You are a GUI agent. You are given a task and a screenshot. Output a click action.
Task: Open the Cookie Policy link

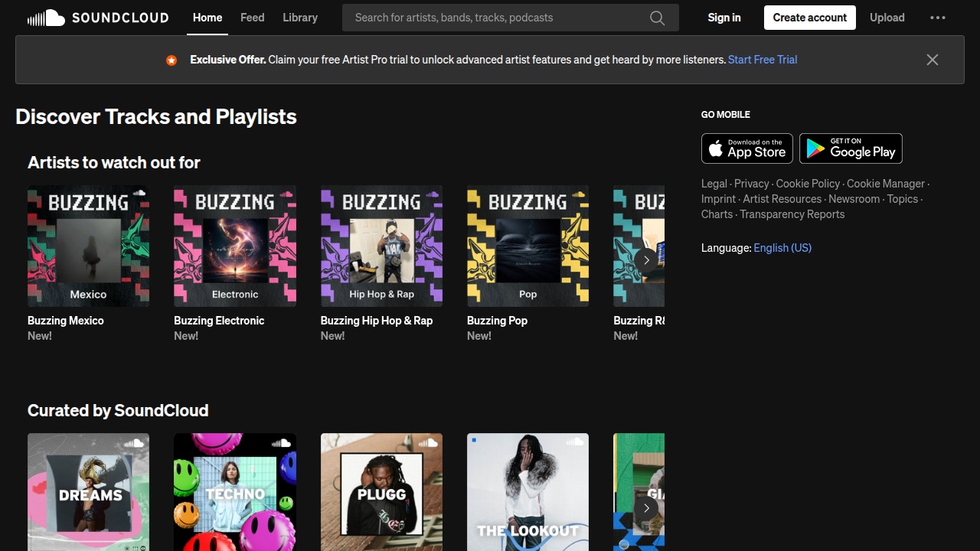(808, 184)
